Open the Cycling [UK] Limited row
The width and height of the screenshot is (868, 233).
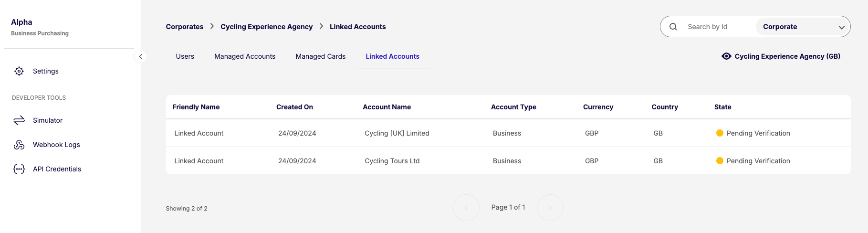(x=397, y=133)
